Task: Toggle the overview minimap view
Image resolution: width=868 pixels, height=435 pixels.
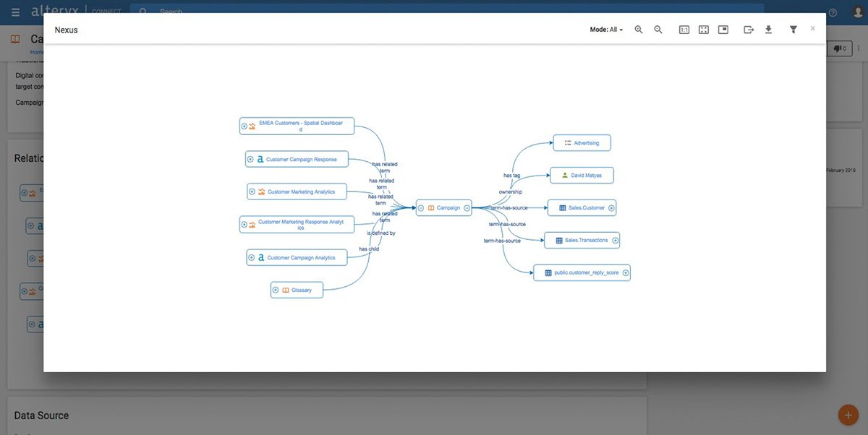Action: coord(723,30)
